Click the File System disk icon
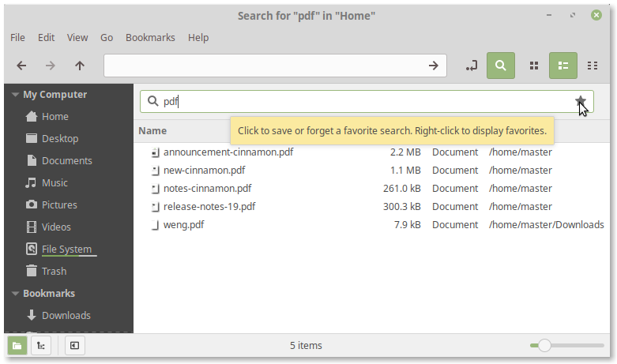617x364 pixels. (x=31, y=249)
